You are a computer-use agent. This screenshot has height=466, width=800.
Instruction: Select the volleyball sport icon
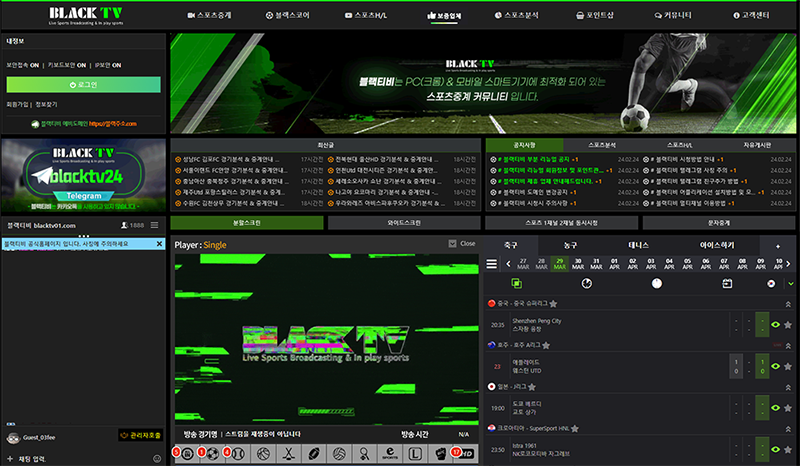point(339,453)
